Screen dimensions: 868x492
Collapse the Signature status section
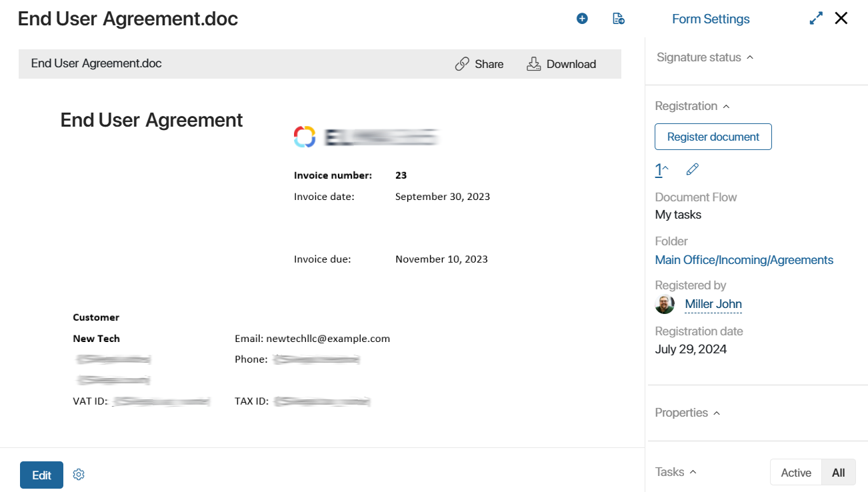click(x=705, y=57)
